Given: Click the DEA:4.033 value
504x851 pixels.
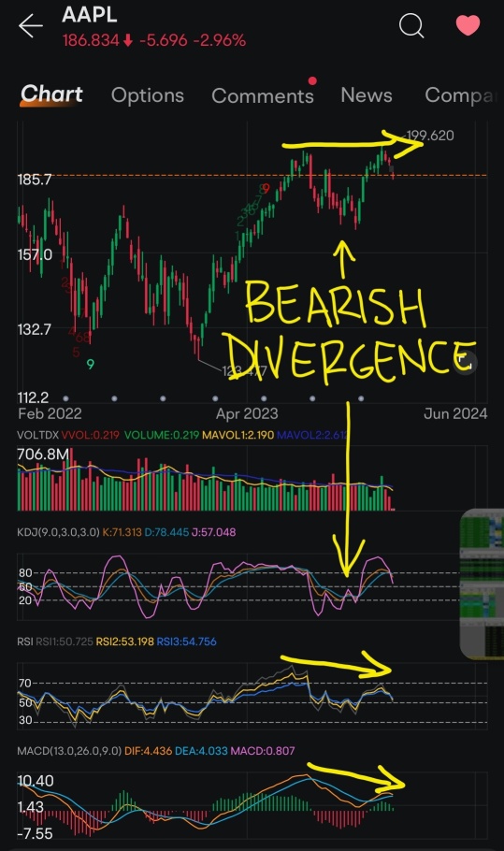Looking at the screenshot, I should coord(201,751).
